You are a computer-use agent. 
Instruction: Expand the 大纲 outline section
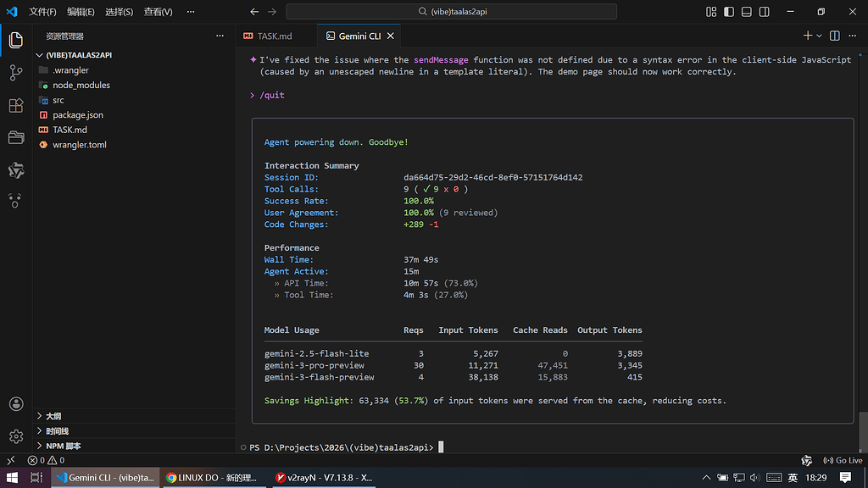[x=134, y=416]
